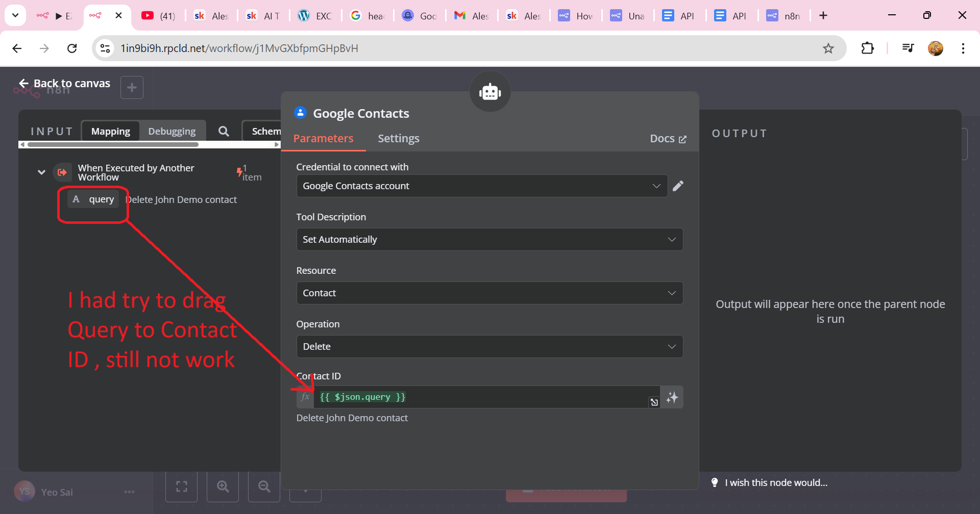This screenshot has width=980, height=514.
Task: Click the address bar URL
Action: click(239, 48)
